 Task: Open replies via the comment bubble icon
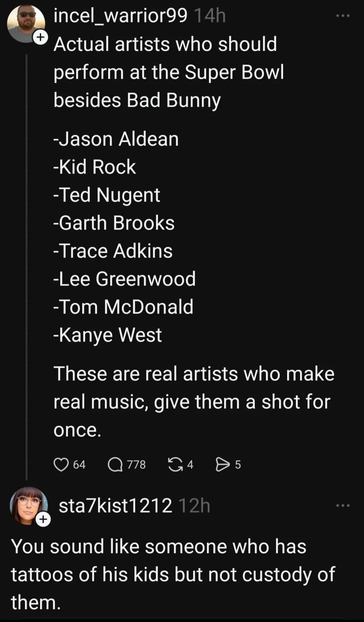point(115,464)
